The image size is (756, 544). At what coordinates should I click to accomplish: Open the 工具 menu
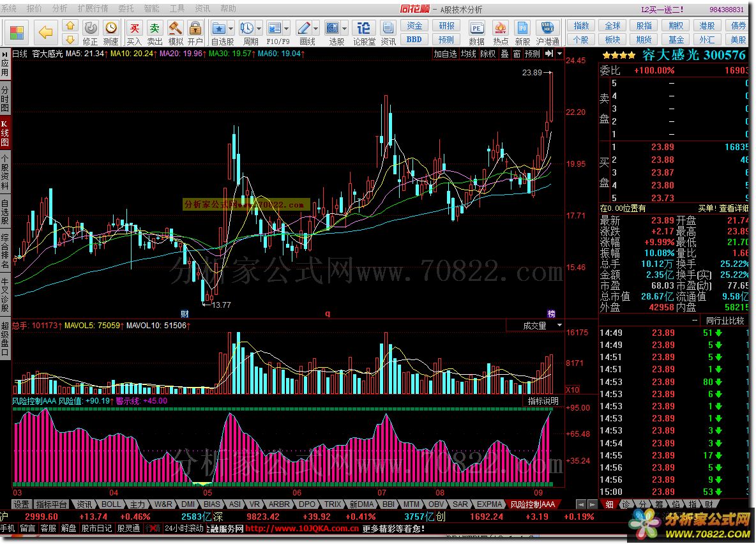coord(177,9)
